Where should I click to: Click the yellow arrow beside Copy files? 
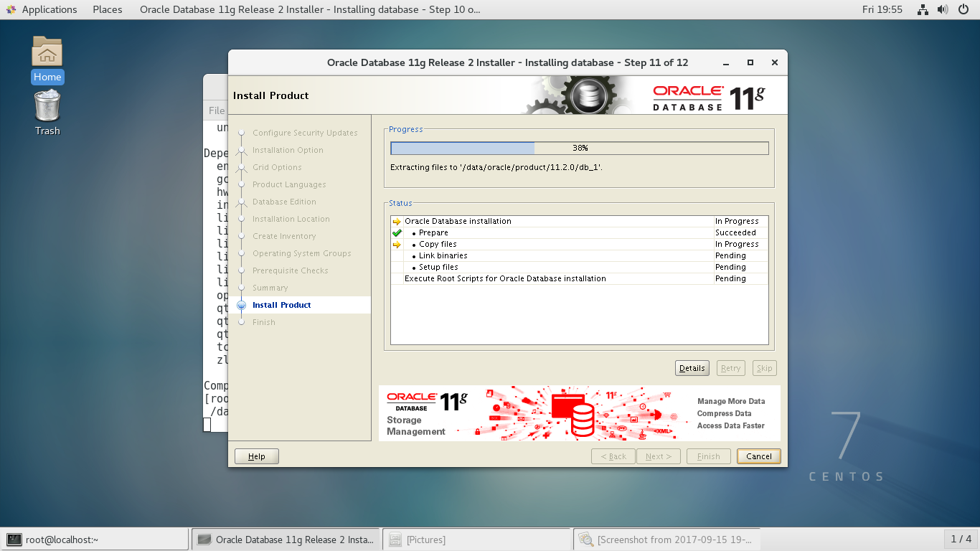pyautogui.click(x=397, y=244)
